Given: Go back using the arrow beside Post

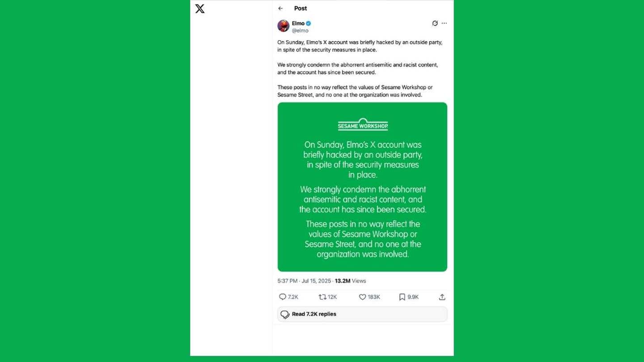Looking at the screenshot, I should point(280,8).
